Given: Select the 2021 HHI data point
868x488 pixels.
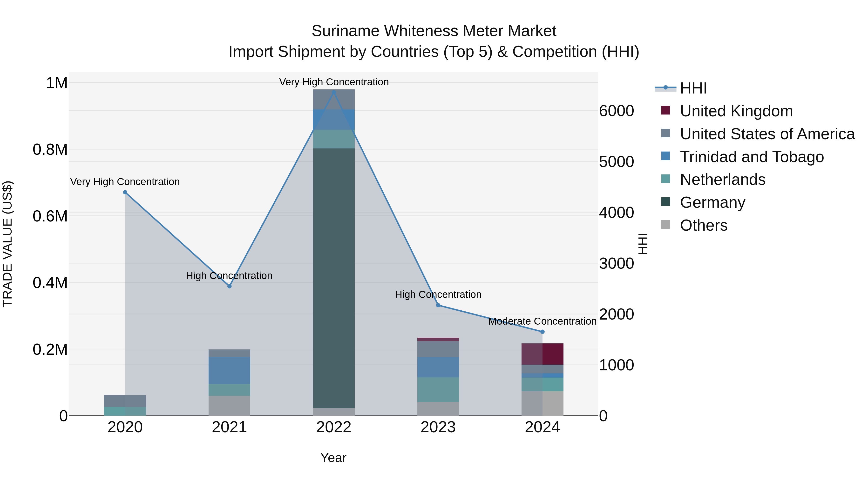Looking at the screenshot, I should [230, 286].
